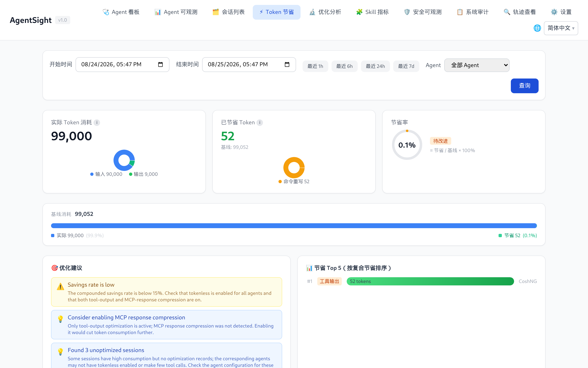Open 安全可观测 tab
Viewport: 588px width, 368px height.
pos(423,12)
